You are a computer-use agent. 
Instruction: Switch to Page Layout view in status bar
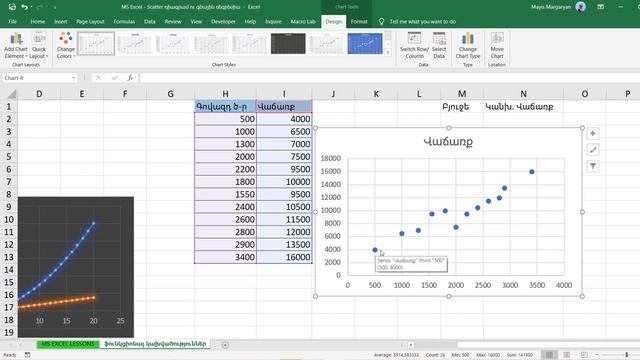click(x=567, y=355)
